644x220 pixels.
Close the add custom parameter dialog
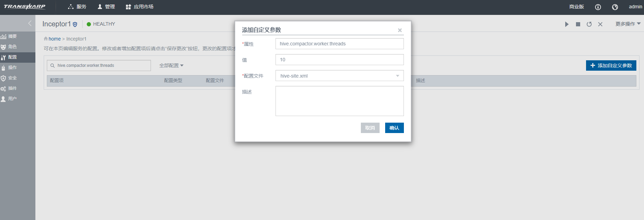click(x=400, y=30)
